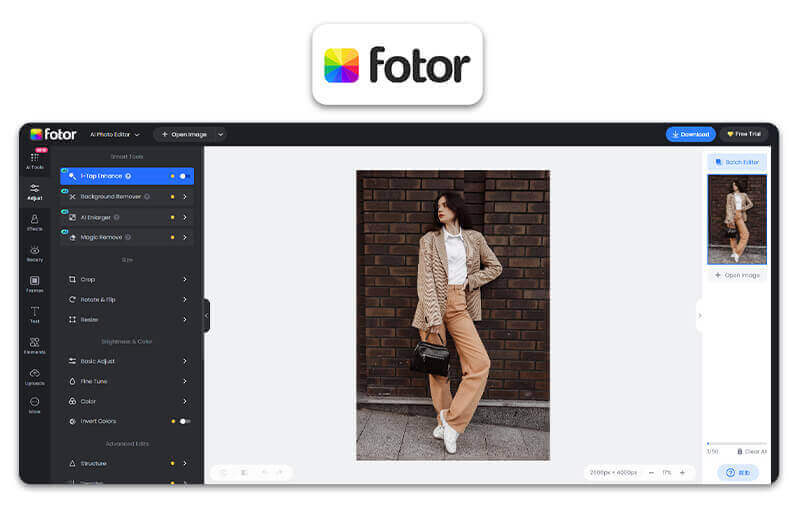This screenshot has height=509, width=800.
Task: Collapse the right batch panel handle
Action: 699,316
